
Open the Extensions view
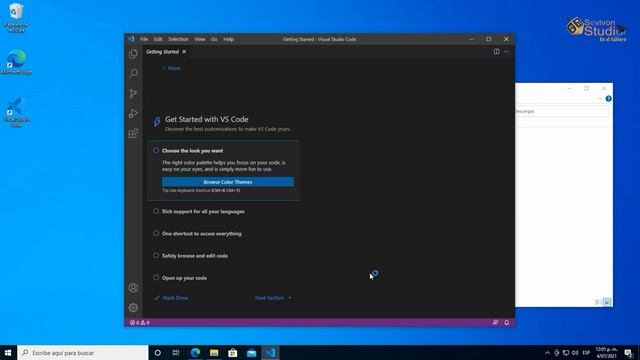(133, 133)
